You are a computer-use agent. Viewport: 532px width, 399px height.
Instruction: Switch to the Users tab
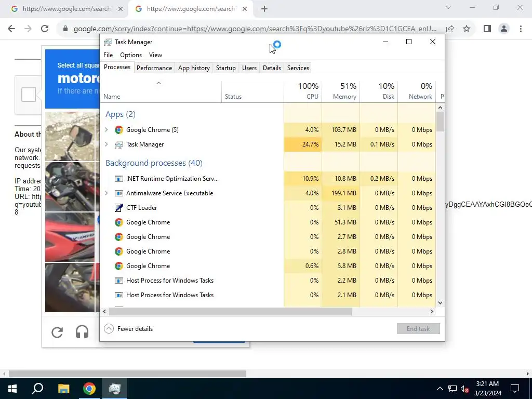tap(249, 68)
